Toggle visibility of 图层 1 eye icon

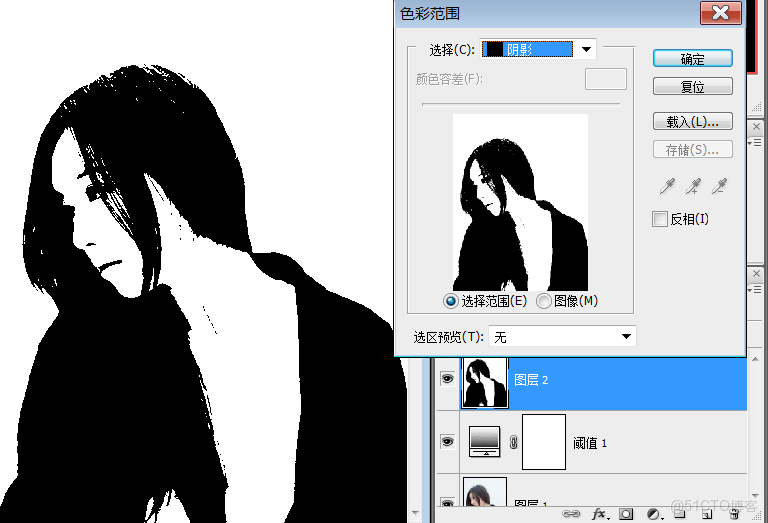pyautogui.click(x=447, y=502)
